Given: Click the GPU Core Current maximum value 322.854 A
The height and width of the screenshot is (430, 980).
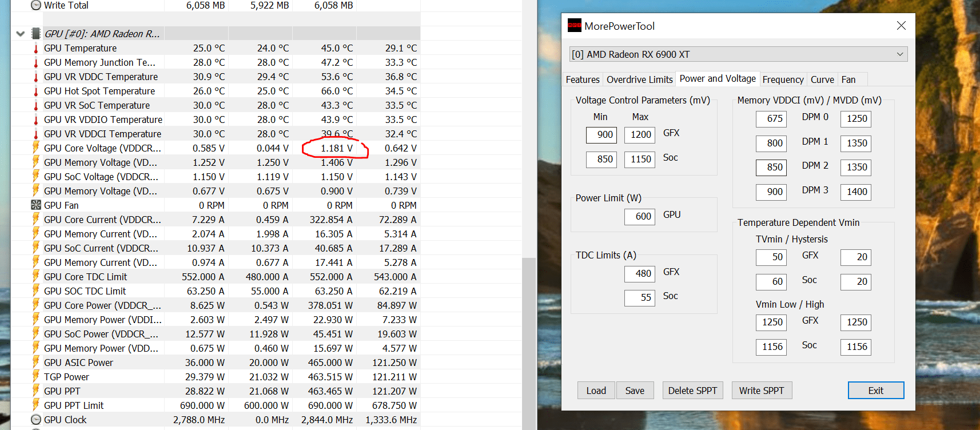Looking at the screenshot, I should (x=331, y=220).
